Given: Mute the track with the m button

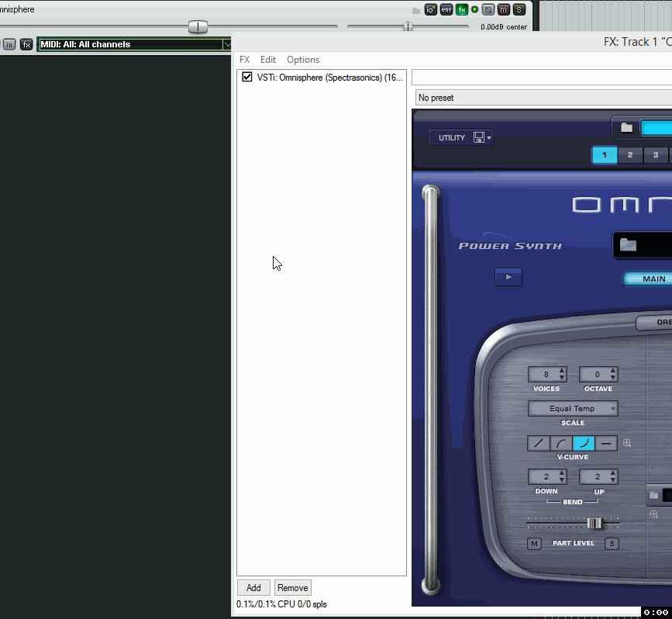Looking at the screenshot, I should click(504, 9).
